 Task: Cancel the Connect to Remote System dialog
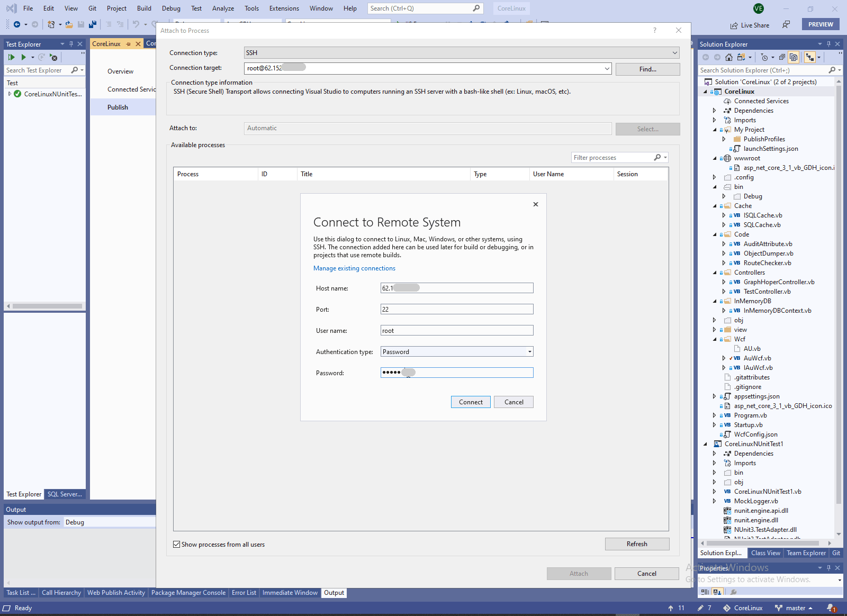[x=513, y=402]
